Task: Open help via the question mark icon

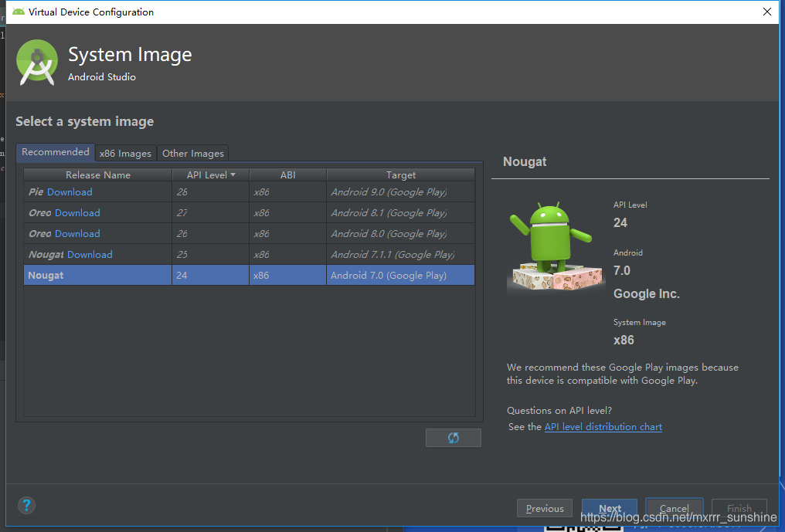Action: [x=26, y=505]
